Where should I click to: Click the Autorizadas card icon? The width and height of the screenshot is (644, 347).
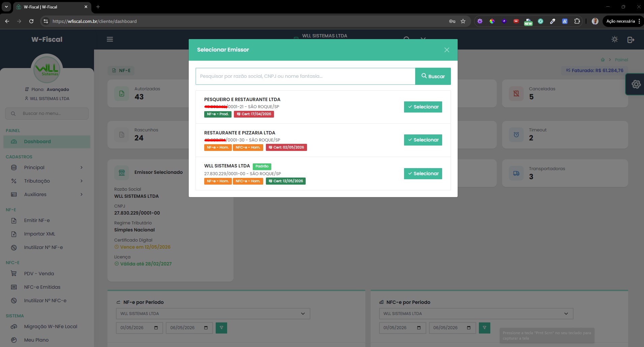pyautogui.click(x=122, y=94)
